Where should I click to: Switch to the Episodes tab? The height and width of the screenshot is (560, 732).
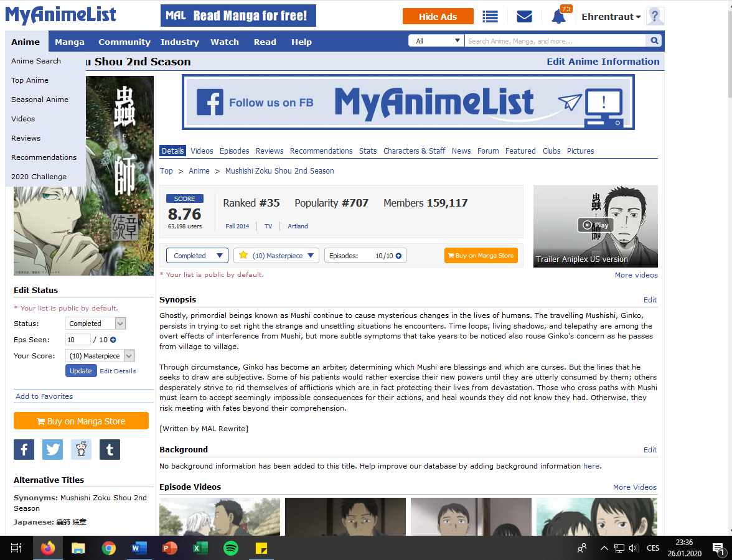pyautogui.click(x=234, y=151)
